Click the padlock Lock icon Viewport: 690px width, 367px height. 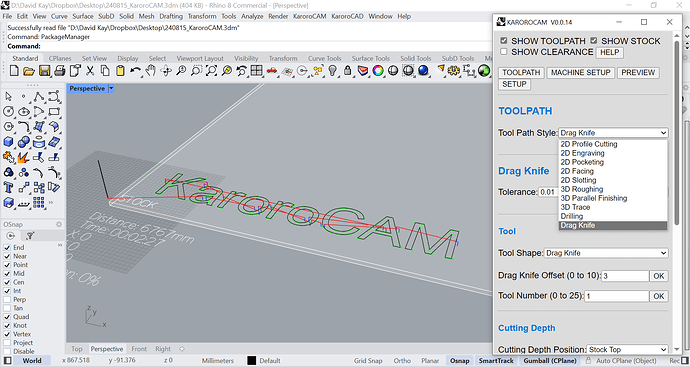(348, 70)
